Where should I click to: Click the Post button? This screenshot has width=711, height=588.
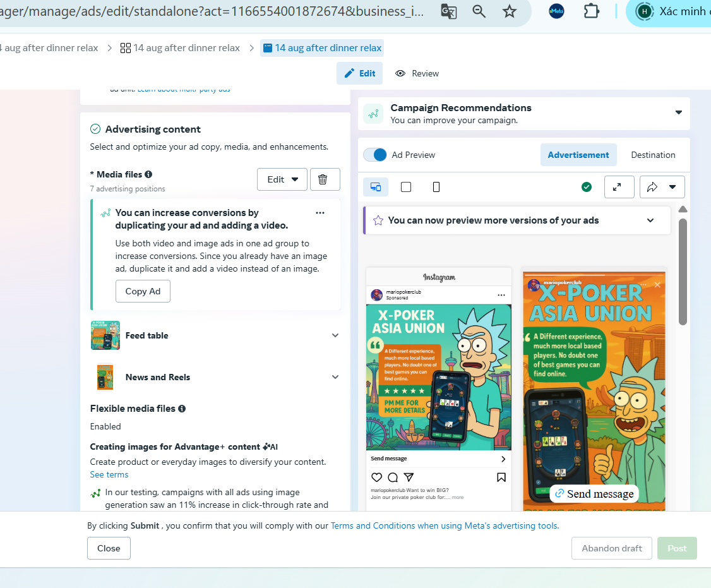point(677,548)
